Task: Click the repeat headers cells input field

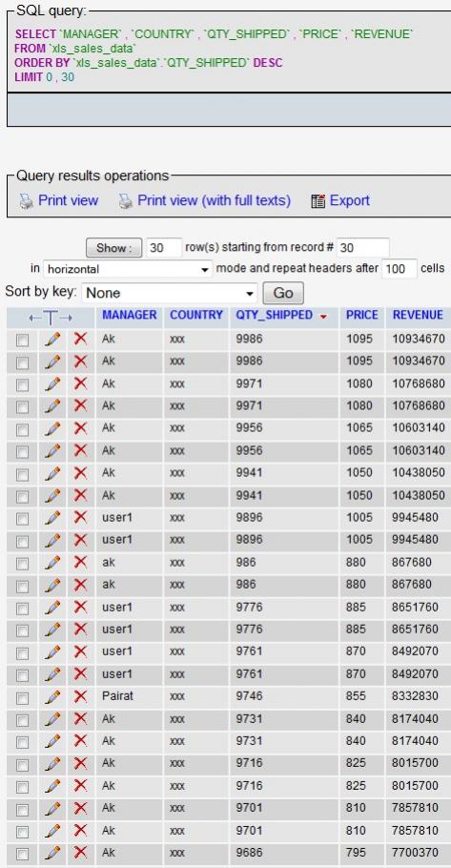Action: coord(400,270)
